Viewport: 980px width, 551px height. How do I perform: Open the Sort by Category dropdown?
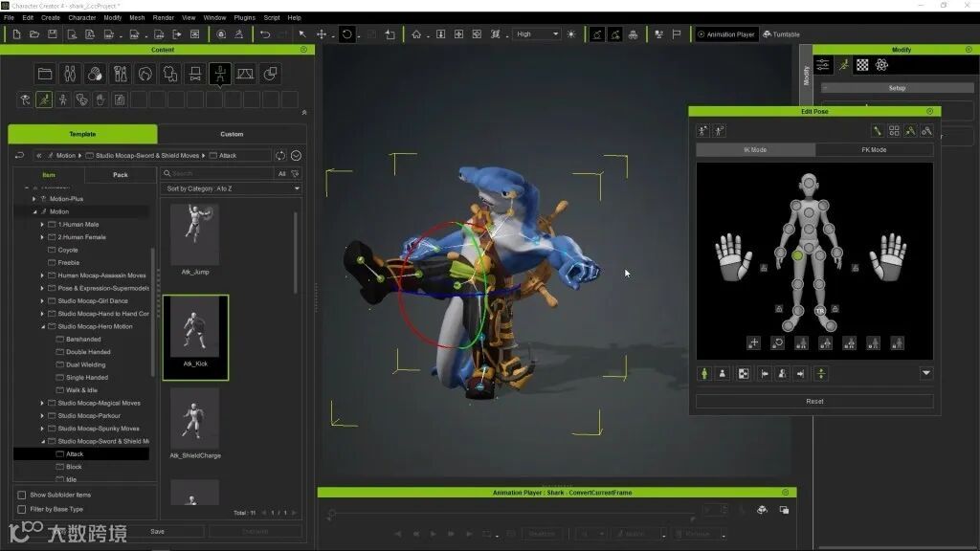[x=231, y=188]
